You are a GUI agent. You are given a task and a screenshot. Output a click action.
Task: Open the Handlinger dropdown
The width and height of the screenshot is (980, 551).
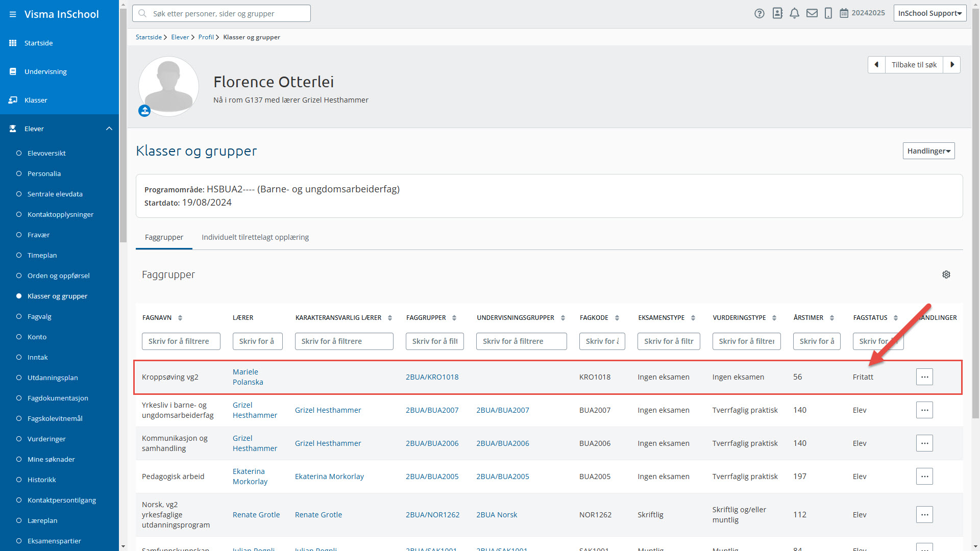[x=928, y=151]
